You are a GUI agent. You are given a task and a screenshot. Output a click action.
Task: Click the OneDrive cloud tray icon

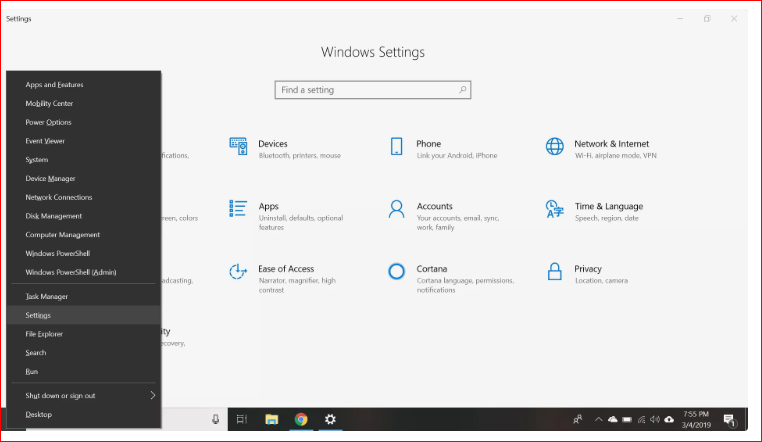[x=613, y=419]
